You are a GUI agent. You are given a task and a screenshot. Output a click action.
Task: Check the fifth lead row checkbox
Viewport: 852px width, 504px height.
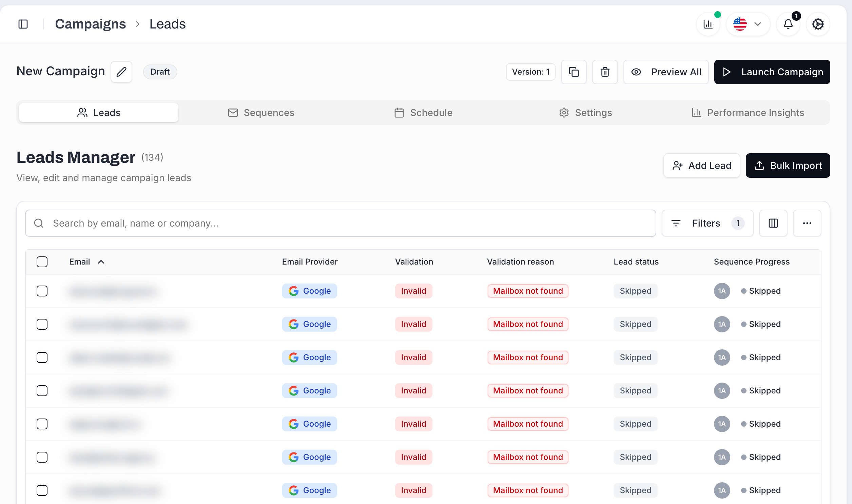[x=42, y=424]
